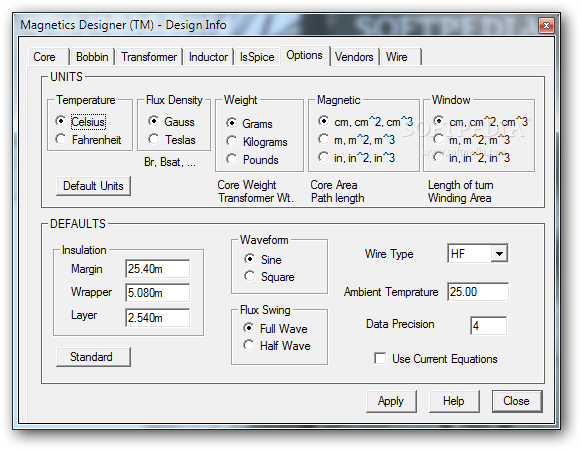Click the Data Precision input field

coord(489,326)
